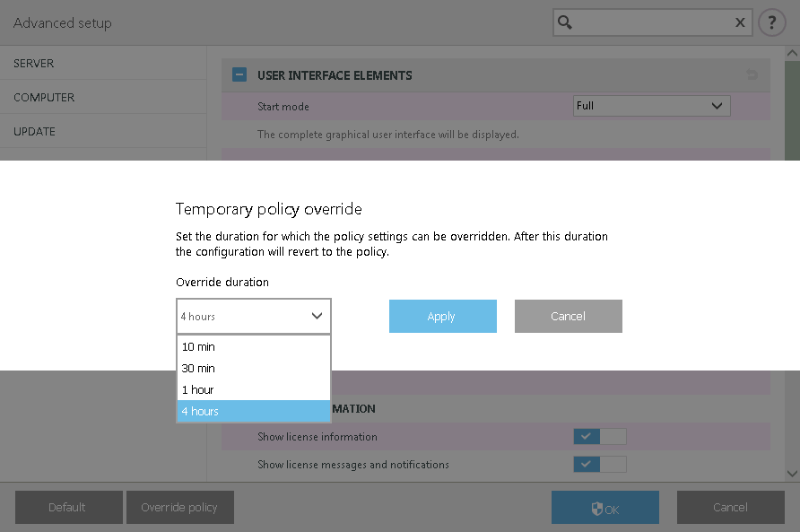Open help with the question mark icon
Viewport: 800px width, 532px height.
tap(771, 23)
